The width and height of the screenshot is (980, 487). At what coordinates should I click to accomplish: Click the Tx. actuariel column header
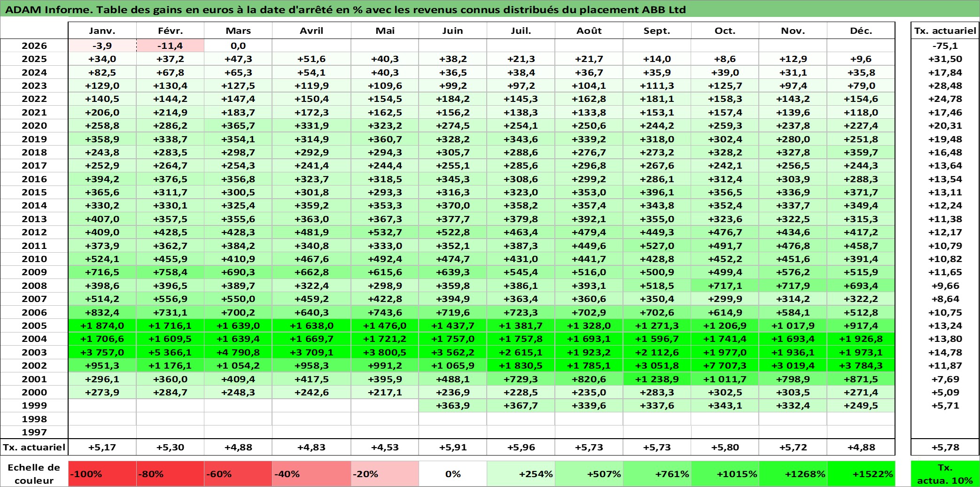(x=945, y=31)
